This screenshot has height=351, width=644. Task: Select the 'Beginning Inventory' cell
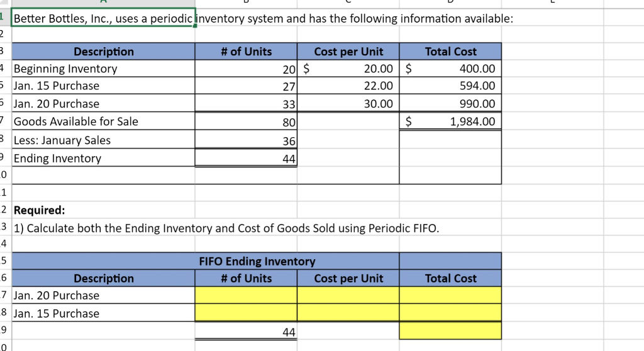pos(103,69)
